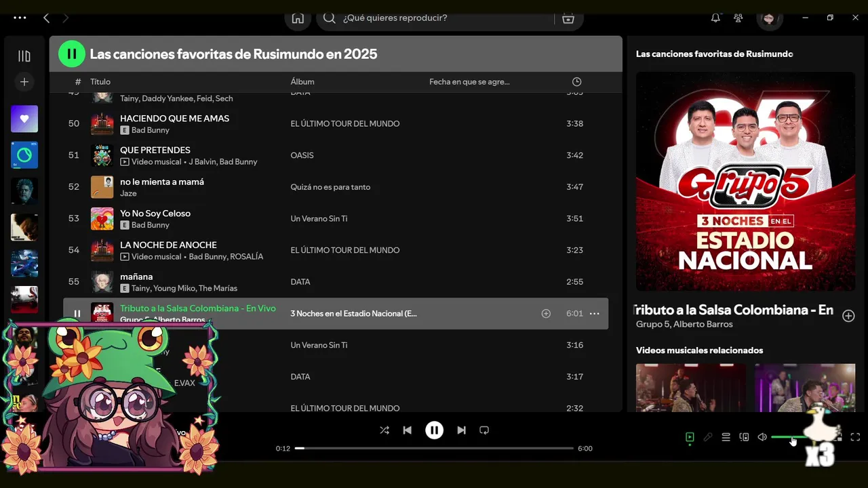Sort by the Título column header
The height and width of the screenshot is (488, 868).
click(100, 81)
